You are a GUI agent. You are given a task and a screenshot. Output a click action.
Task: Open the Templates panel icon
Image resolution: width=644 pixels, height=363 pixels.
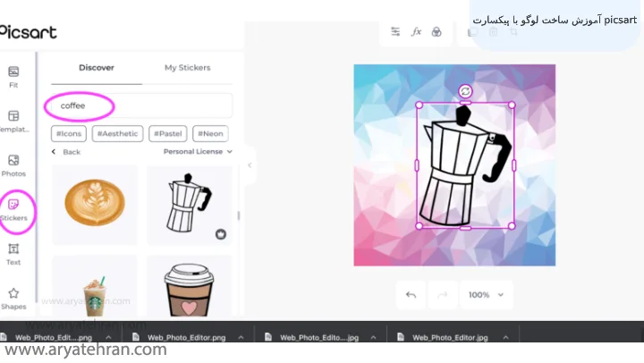tap(13, 116)
